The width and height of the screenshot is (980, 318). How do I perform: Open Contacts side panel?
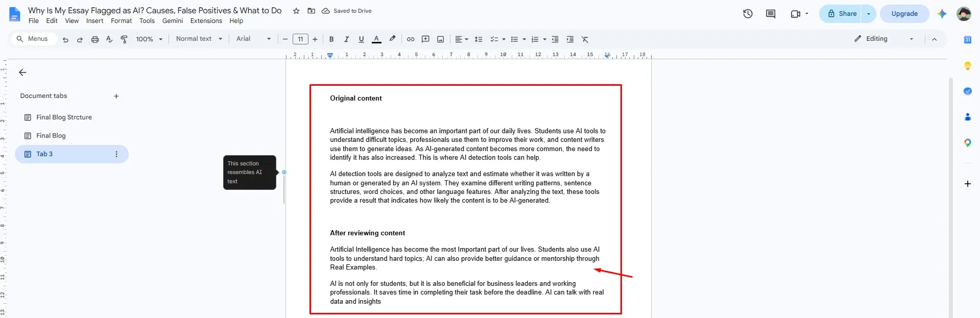967,117
